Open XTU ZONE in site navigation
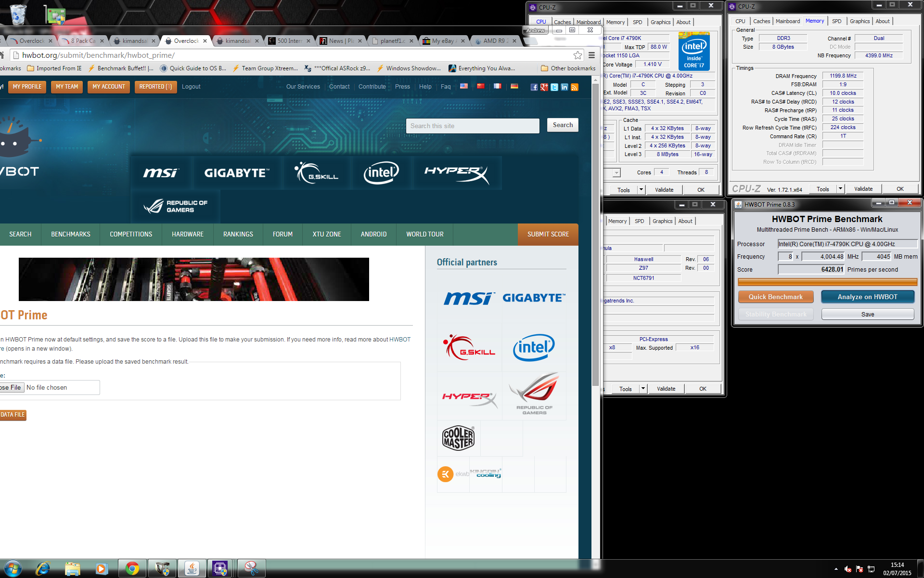 (x=327, y=235)
